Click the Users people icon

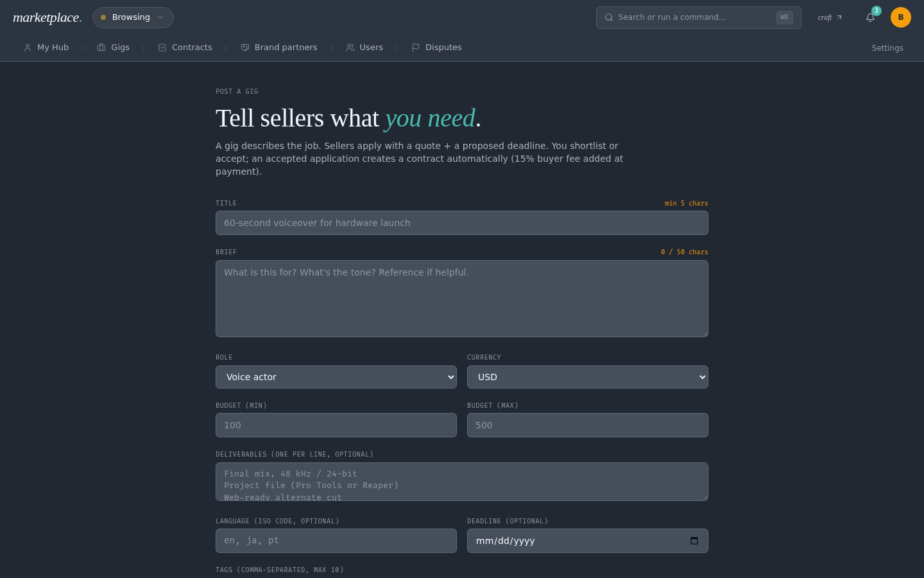click(350, 48)
